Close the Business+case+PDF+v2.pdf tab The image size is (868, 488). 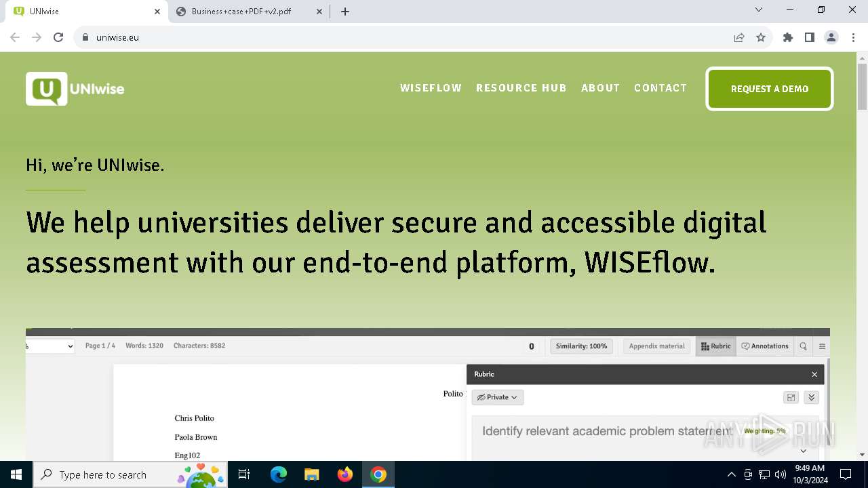point(319,12)
